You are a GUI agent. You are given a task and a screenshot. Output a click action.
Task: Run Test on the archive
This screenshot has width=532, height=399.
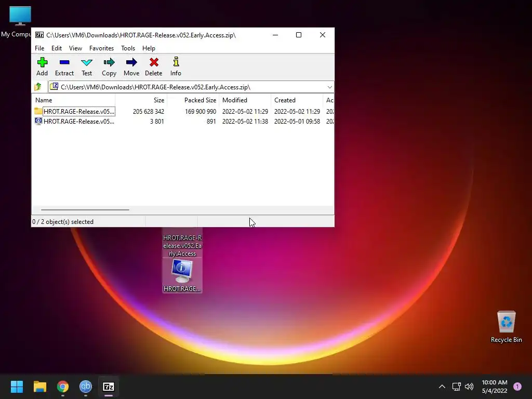(x=87, y=66)
